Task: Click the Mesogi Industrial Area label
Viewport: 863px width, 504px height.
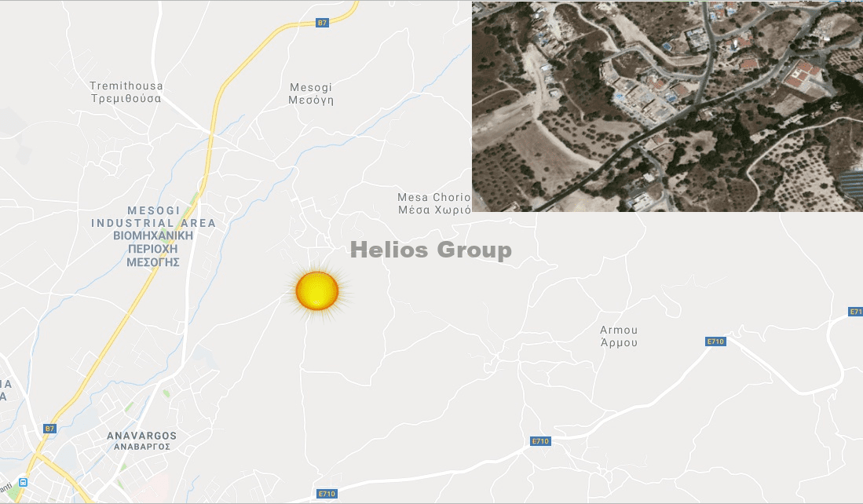Action: (x=153, y=236)
